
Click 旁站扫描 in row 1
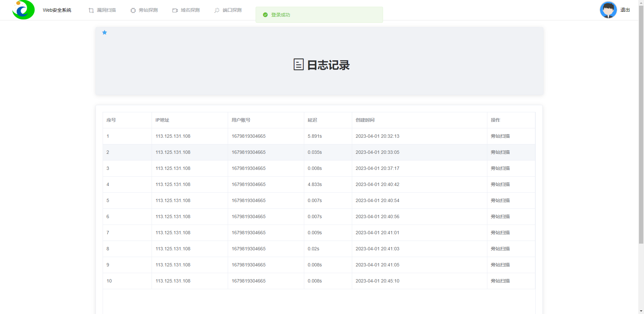(500, 136)
